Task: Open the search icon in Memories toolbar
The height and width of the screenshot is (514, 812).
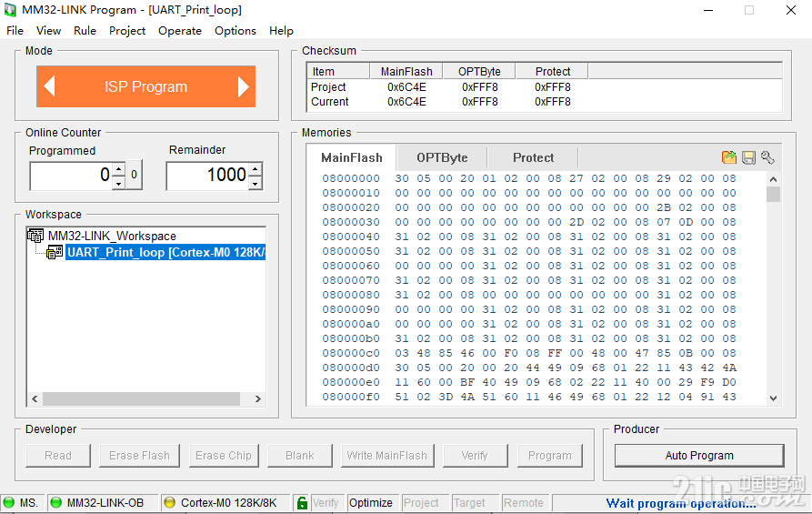Action: point(767,157)
